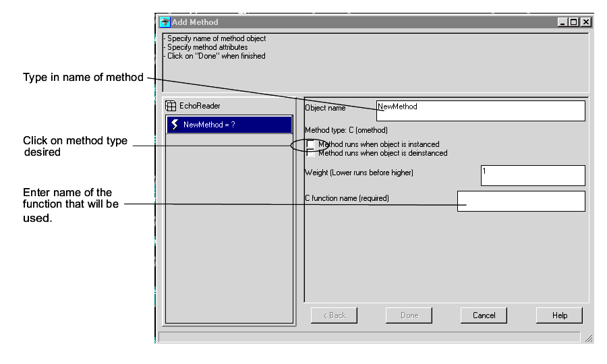607x364 pixels.
Task: Click the C function name input box
Action: pyautogui.click(x=521, y=201)
